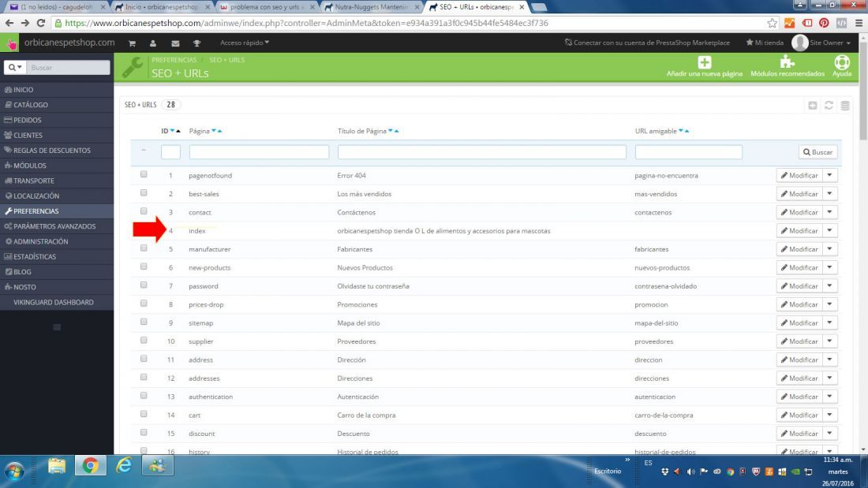Image resolution: width=868 pixels, height=488 pixels.
Task: Click Modificar for the index row
Action: 799,231
